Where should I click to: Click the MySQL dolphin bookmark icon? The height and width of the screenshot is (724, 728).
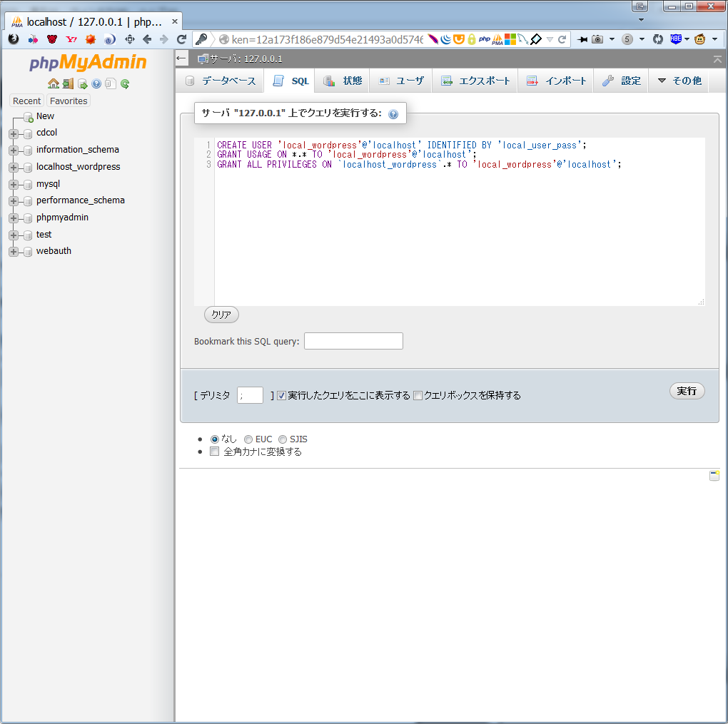coord(522,39)
